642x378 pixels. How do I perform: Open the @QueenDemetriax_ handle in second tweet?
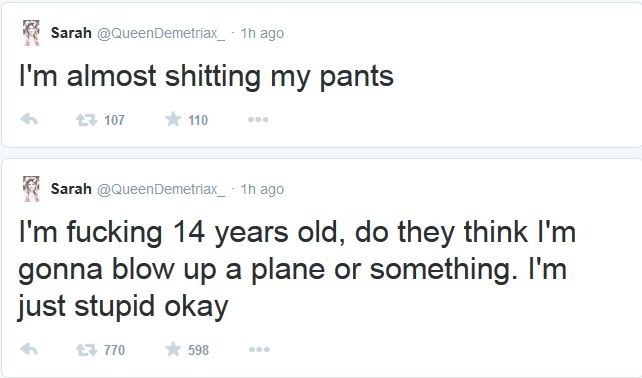(161, 189)
